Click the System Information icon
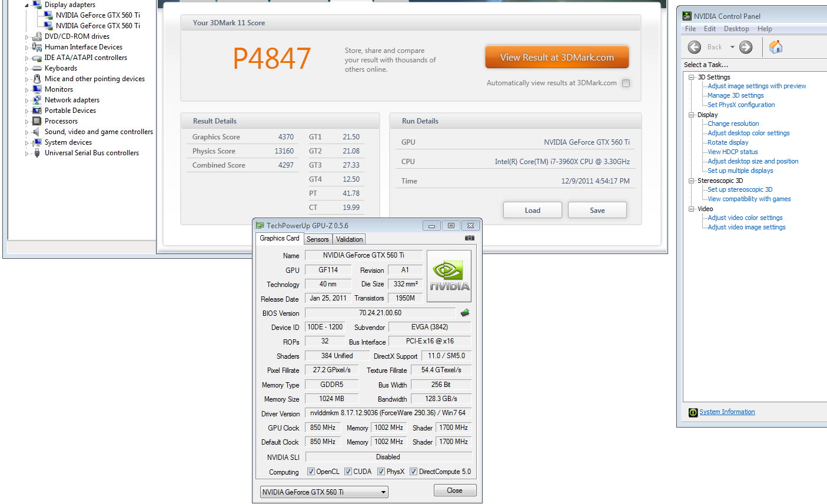The height and width of the screenshot is (504, 827). pyautogui.click(x=693, y=412)
